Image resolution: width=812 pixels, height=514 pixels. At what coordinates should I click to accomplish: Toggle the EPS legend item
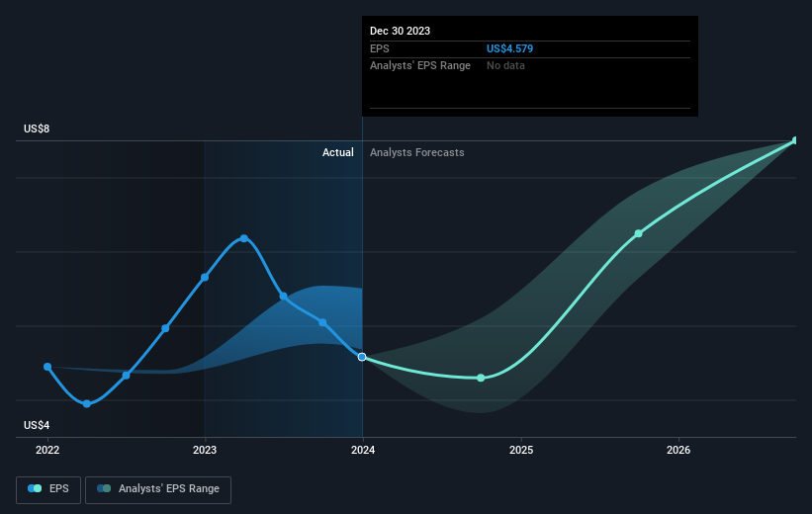point(50,488)
